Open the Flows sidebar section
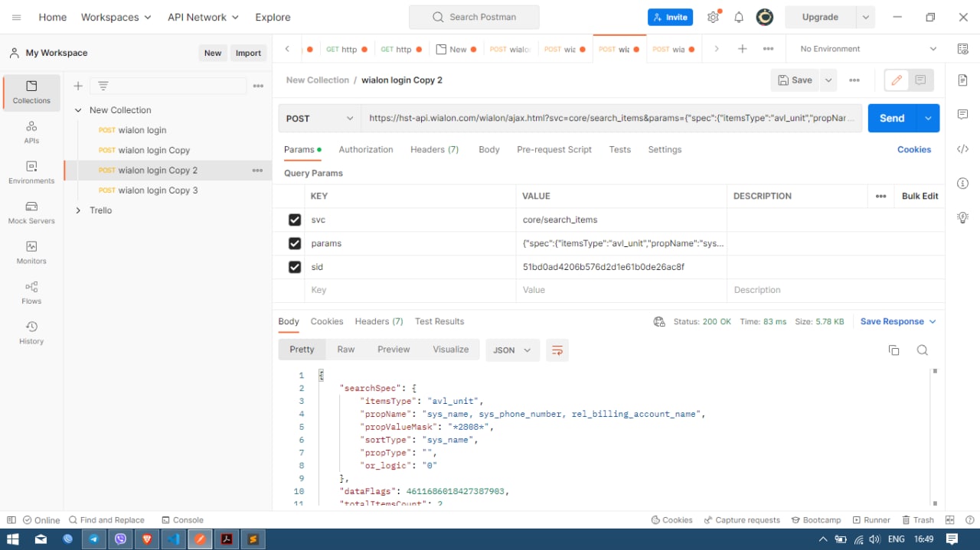 (x=31, y=293)
